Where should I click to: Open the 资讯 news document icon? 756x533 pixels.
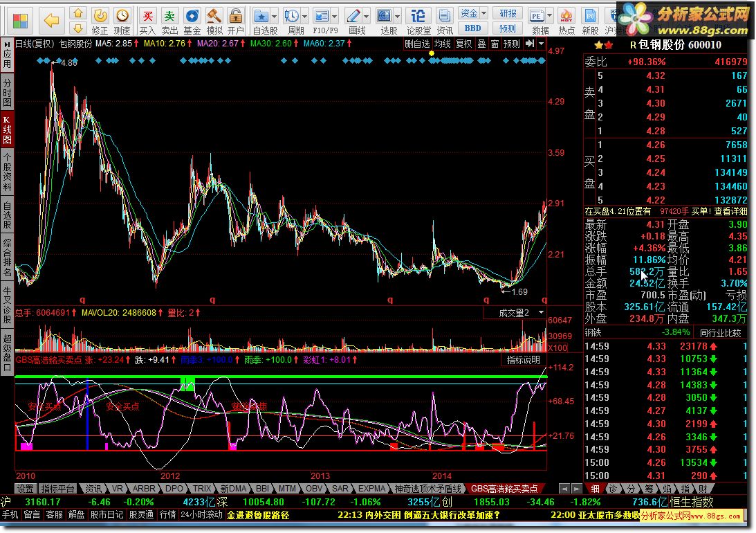(x=445, y=16)
